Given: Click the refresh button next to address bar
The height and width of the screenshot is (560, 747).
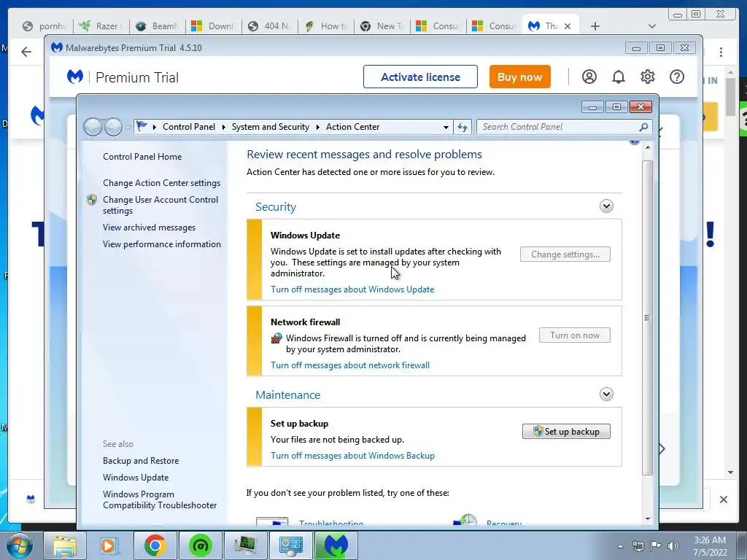Looking at the screenshot, I should 462,127.
